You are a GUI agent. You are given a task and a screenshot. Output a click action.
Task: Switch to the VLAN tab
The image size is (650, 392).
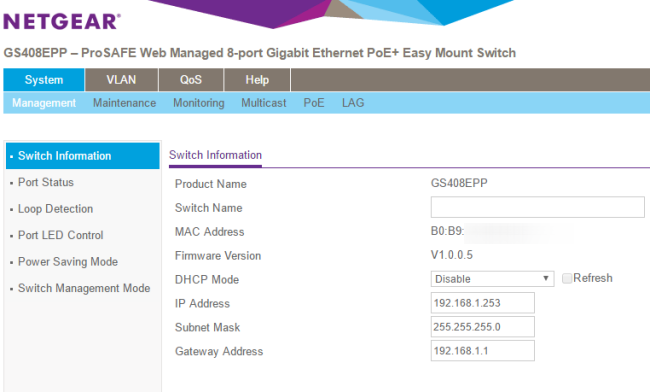121,80
